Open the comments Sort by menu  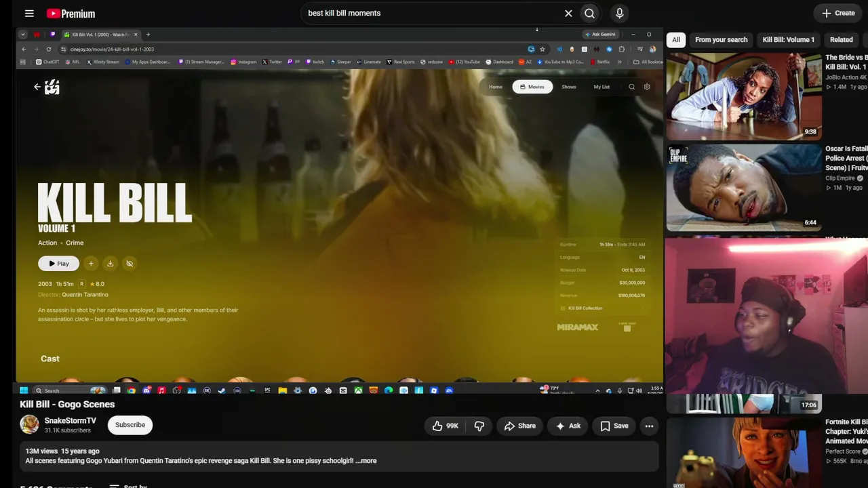coord(129,486)
